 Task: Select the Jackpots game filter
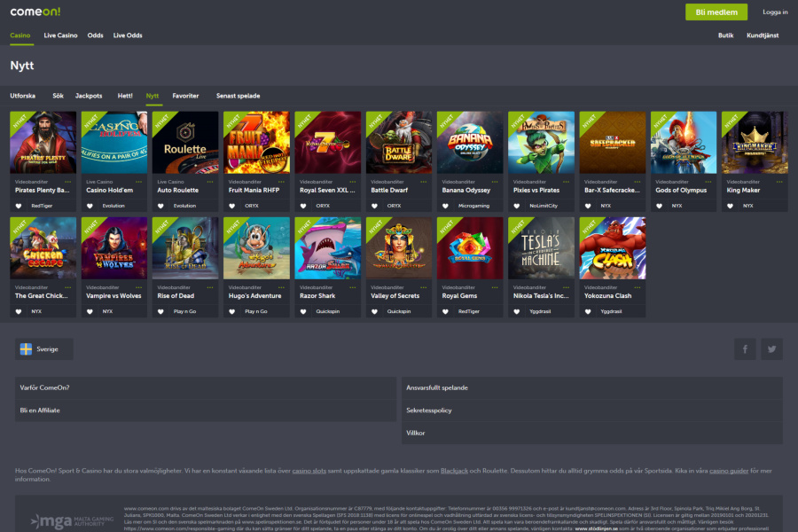(x=89, y=96)
